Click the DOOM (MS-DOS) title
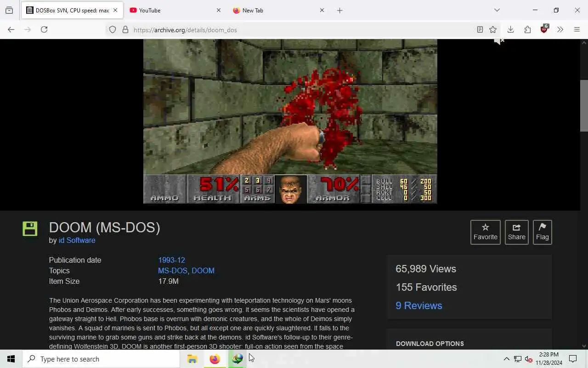Image resolution: width=588 pixels, height=368 pixels. [x=104, y=227]
